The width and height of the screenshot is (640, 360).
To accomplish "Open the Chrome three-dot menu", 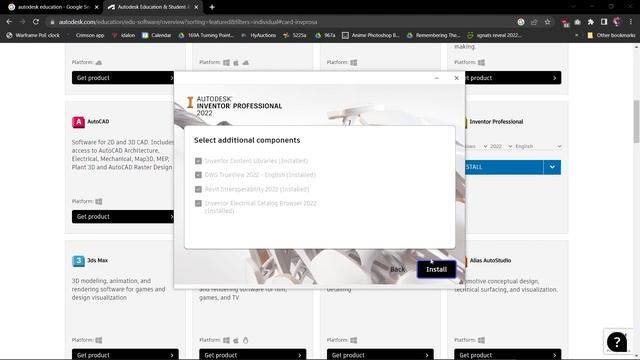I will (631, 22).
